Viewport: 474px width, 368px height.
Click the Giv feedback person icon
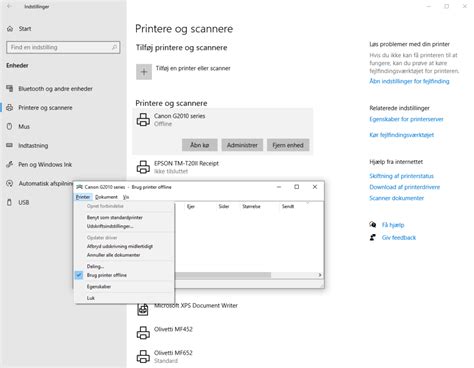point(373,237)
